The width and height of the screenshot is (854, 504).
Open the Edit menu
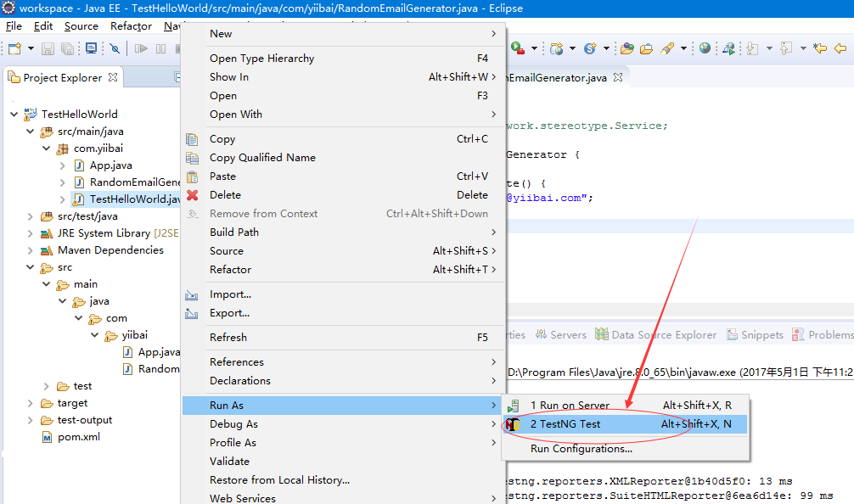(x=43, y=26)
